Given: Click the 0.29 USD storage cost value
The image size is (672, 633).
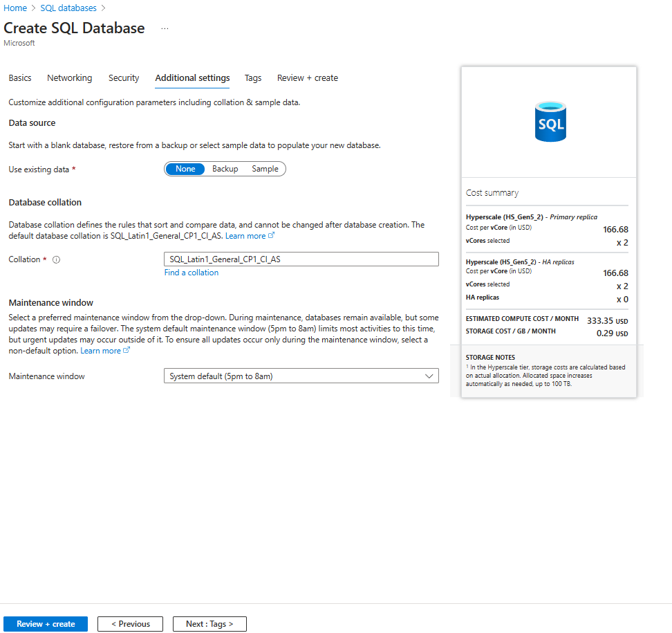Looking at the screenshot, I should point(612,333).
